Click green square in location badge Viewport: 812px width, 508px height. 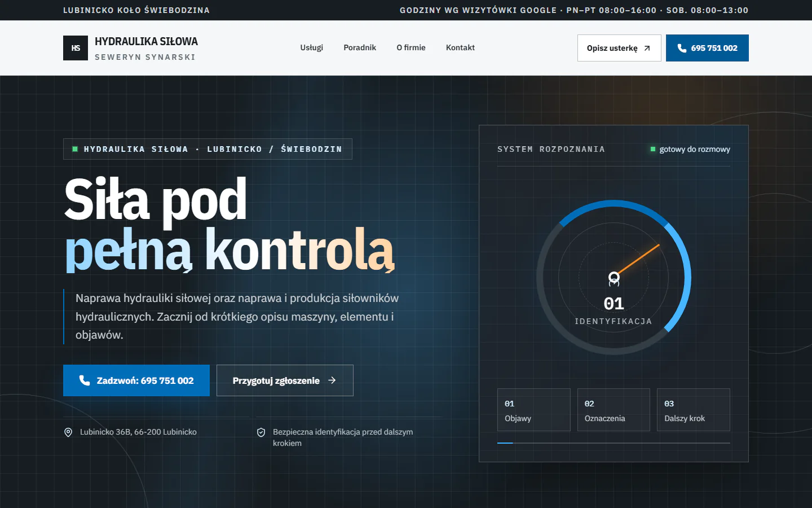pos(75,149)
